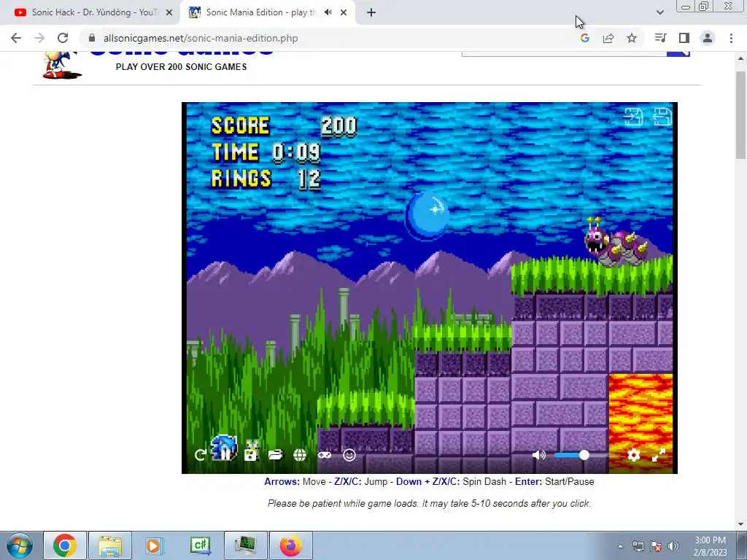
Task: Mute the emulator using the speaker icon
Action: pos(539,455)
